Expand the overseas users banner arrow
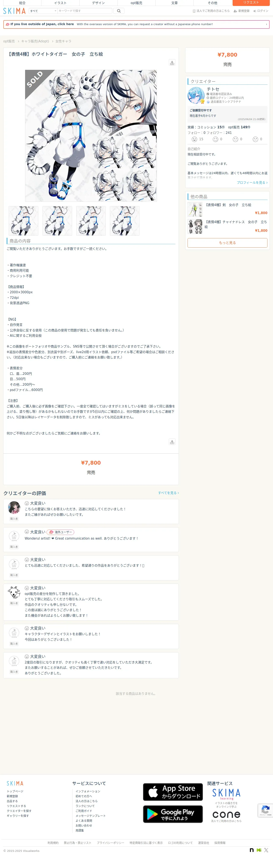This screenshot has height=868, width=273. point(266,24)
